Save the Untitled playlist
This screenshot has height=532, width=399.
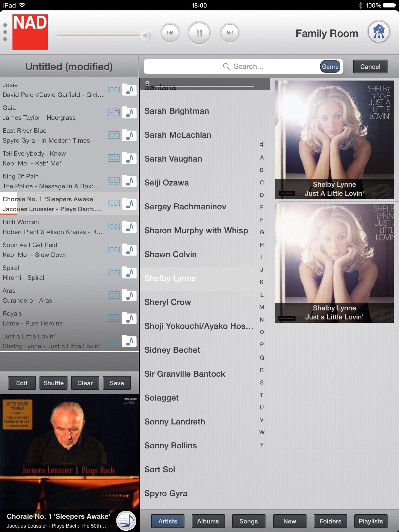(117, 383)
